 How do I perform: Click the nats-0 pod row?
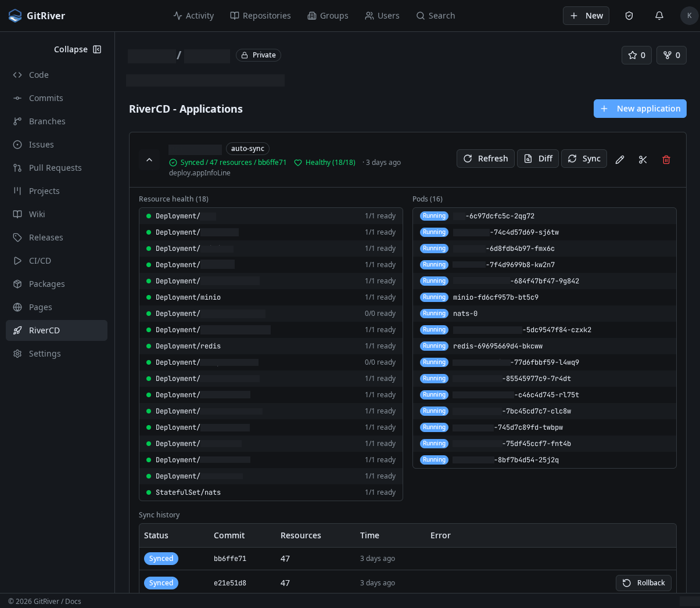click(544, 314)
